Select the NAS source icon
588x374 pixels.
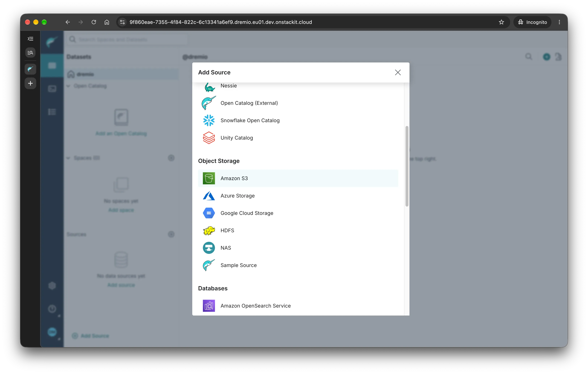(209, 248)
